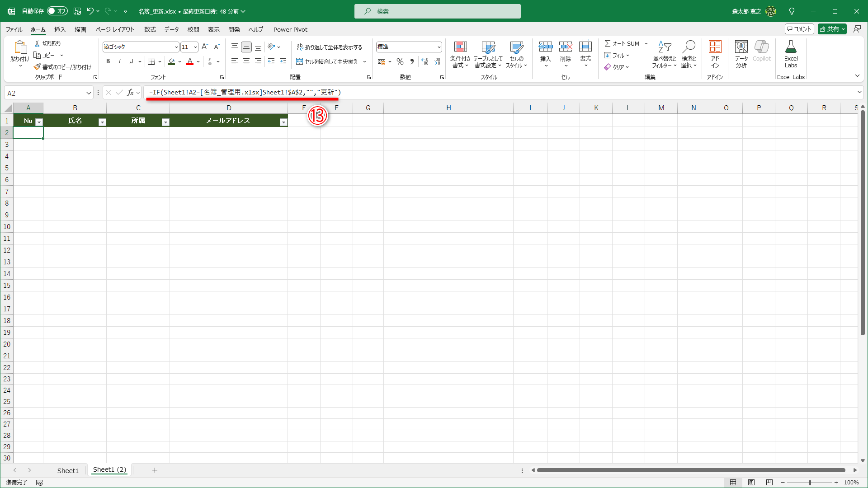Screen dimensions: 868x488
Task: Click the コメント (Comments) button
Action: point(799,28)
